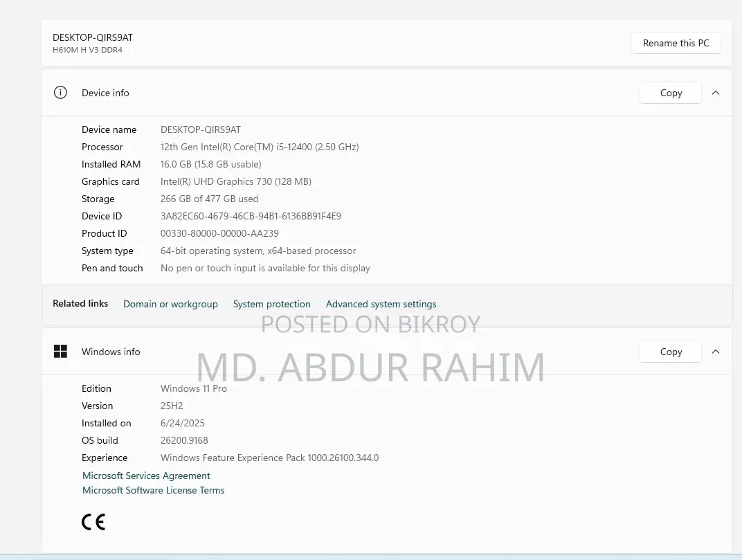Click the OS build label
The width and height of the screenshot is (742, 560).
point(100,441)
